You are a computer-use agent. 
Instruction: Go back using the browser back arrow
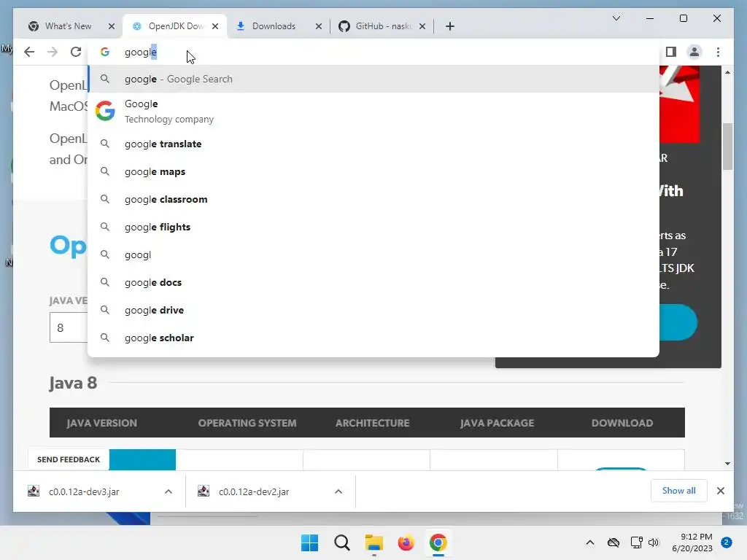(29, 52)
